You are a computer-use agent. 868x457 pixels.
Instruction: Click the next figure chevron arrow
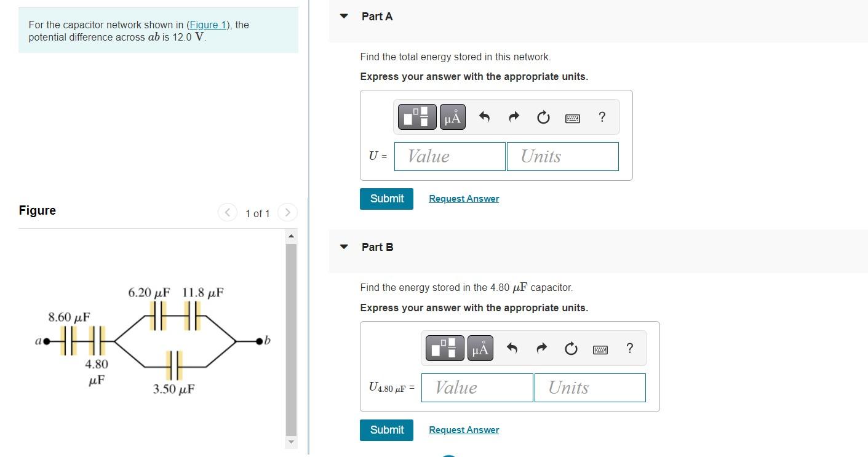(x=287, y=212)
